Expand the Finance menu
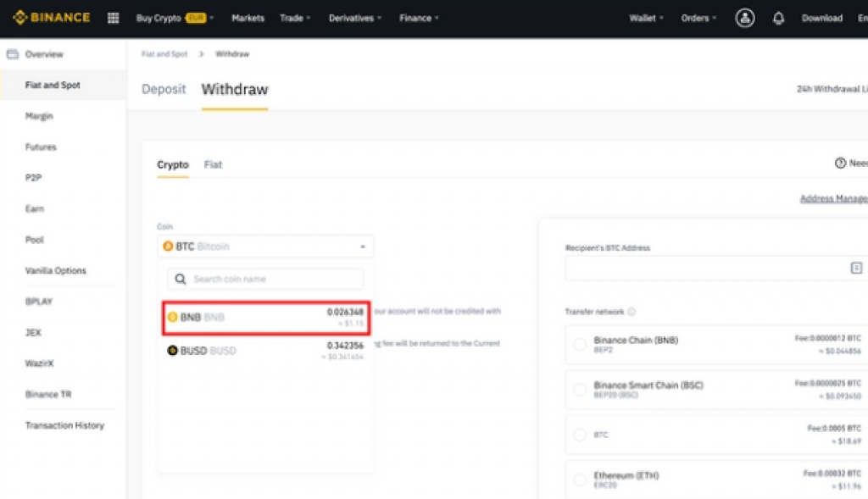This screenshot has width=868, height=499. click(x=419, y=19)
